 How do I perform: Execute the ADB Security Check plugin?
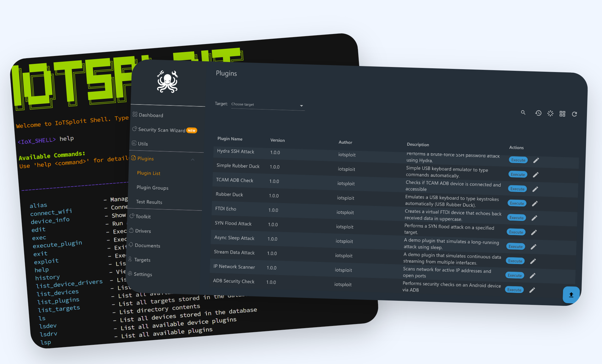coord(514,290)
